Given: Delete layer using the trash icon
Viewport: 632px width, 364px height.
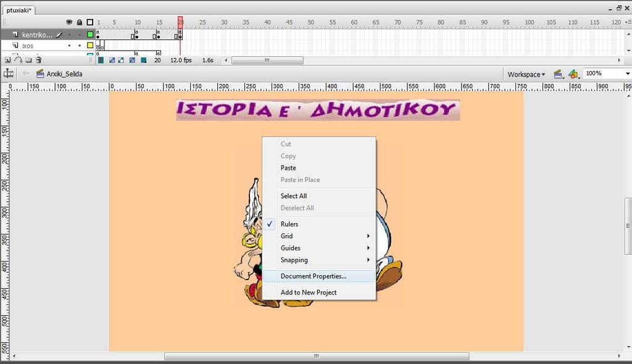Looking at the screenshot, I should coord(39,60).
